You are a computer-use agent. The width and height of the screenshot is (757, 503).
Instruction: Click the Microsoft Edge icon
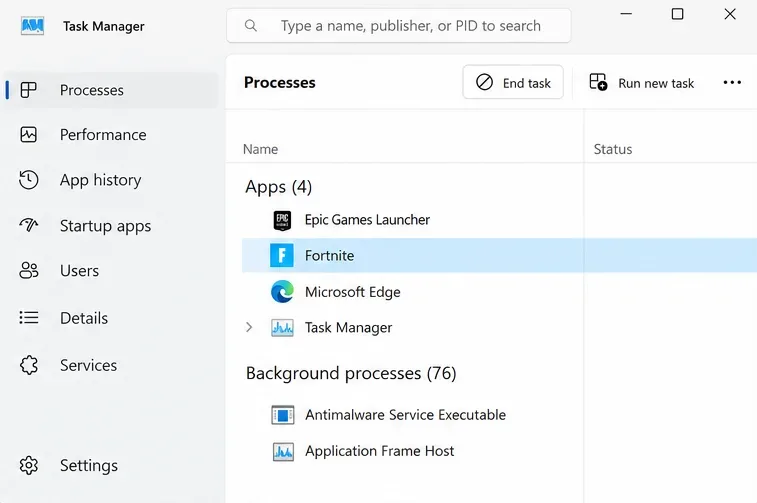(282, 292)
